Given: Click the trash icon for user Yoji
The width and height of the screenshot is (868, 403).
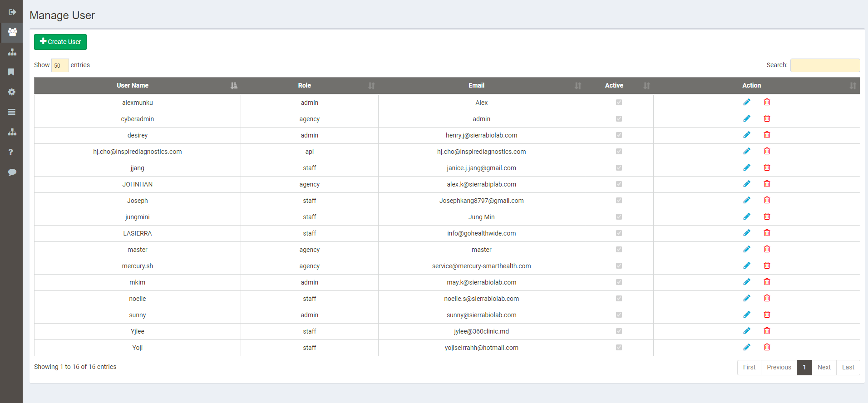Looking at the screenshot, I should (767, 348).
